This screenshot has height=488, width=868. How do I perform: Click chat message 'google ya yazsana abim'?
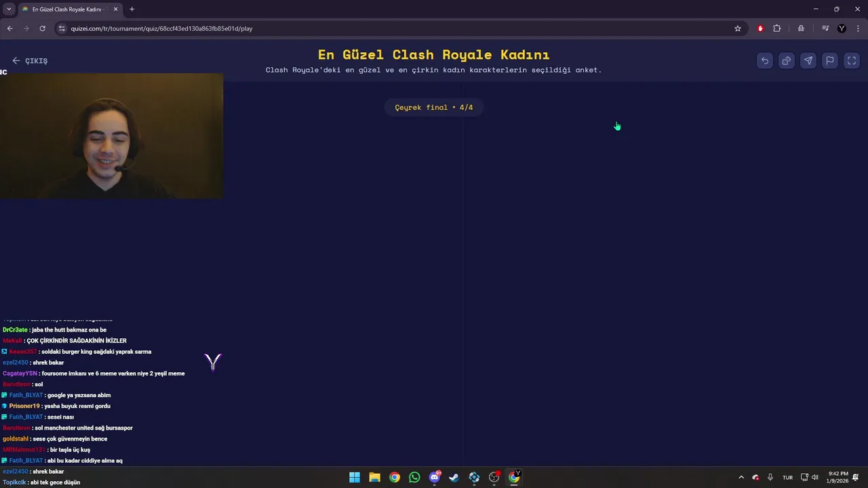[79, 395]
